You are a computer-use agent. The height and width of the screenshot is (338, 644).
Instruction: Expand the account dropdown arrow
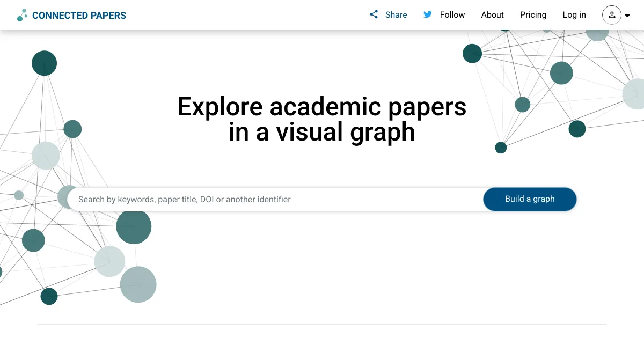(x=627, y=16)
